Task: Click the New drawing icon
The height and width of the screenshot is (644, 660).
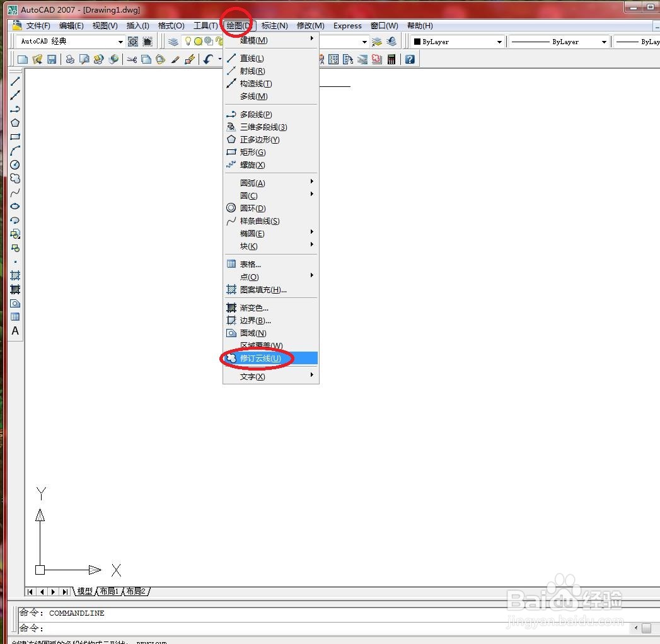Action: (x=23, y=59)
